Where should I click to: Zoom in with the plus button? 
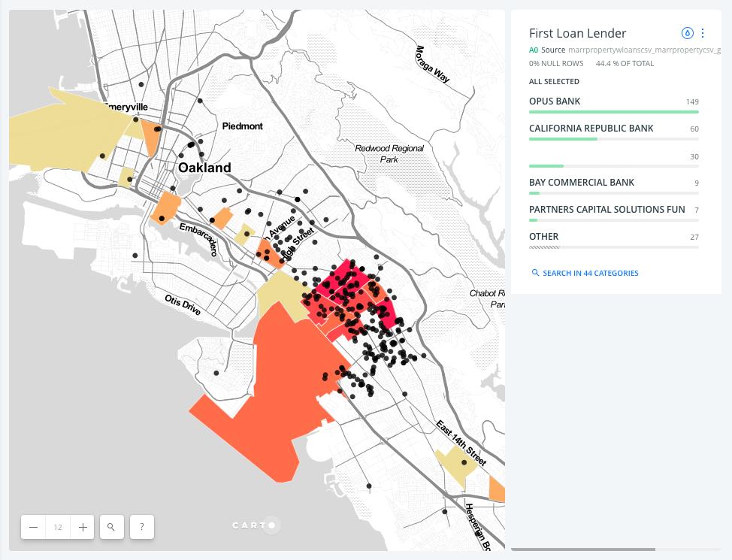coord(83,527)
